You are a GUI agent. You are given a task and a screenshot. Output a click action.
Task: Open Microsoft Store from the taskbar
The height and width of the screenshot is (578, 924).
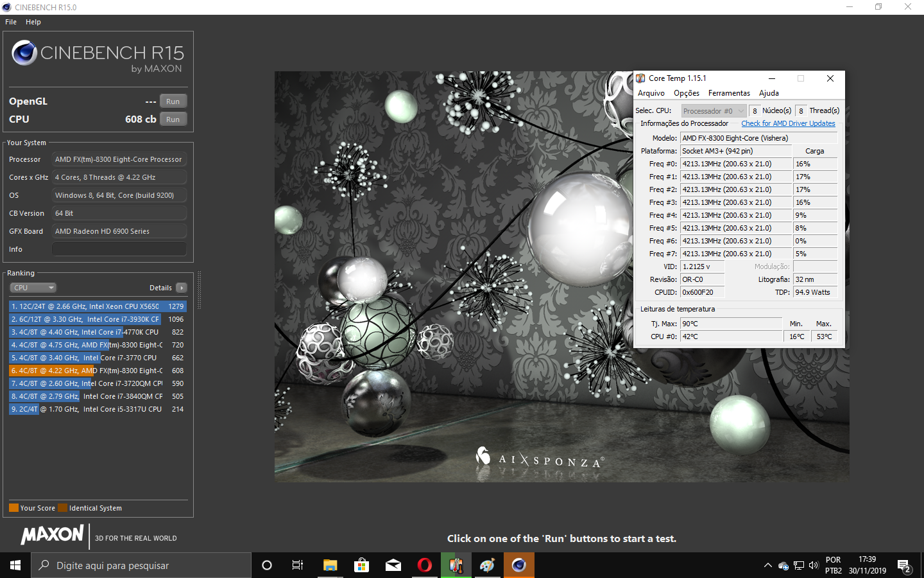(361, 565)
